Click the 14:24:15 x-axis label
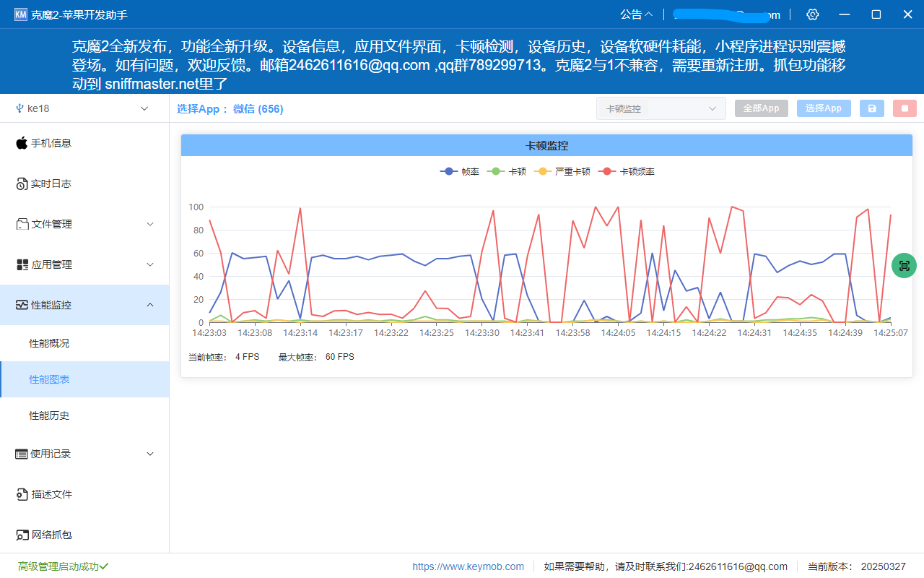 663,333
